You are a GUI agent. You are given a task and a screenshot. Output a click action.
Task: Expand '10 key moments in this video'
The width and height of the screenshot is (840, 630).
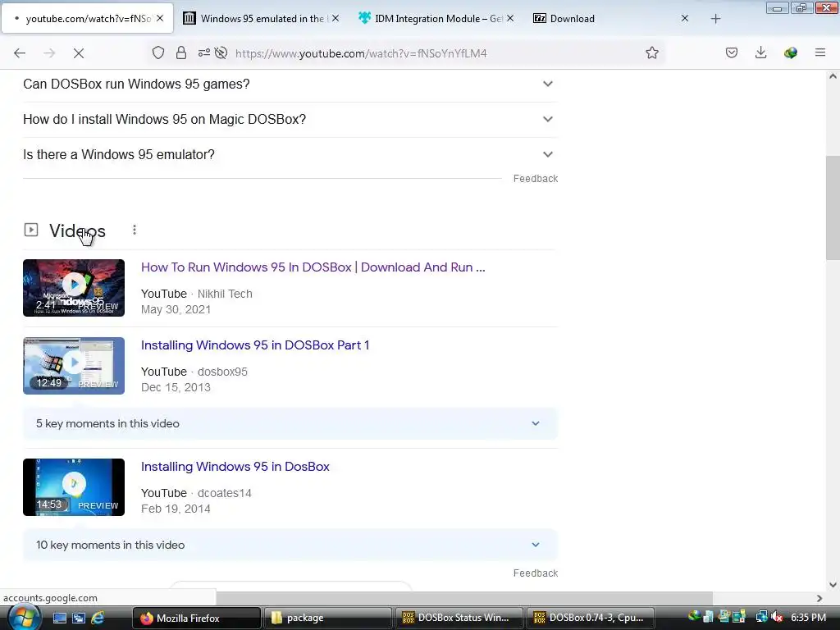click(x=290, y=545)
